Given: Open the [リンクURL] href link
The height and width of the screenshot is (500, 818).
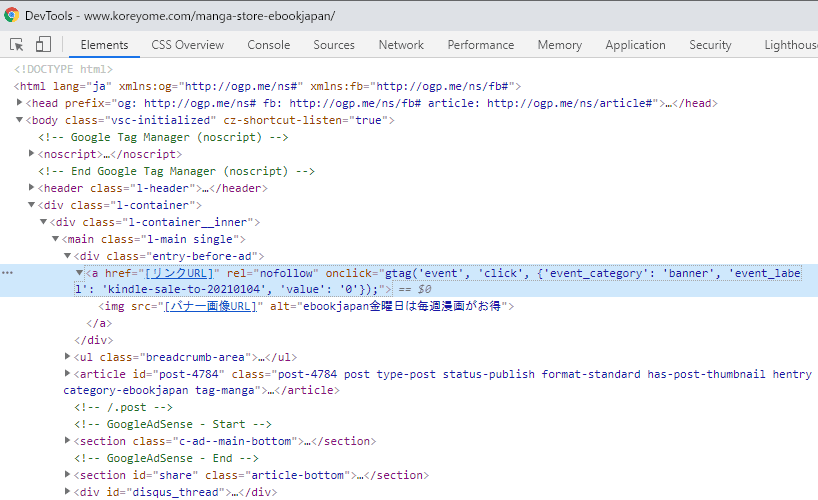Looking at the screenshot, I should (x=179, y=273).
